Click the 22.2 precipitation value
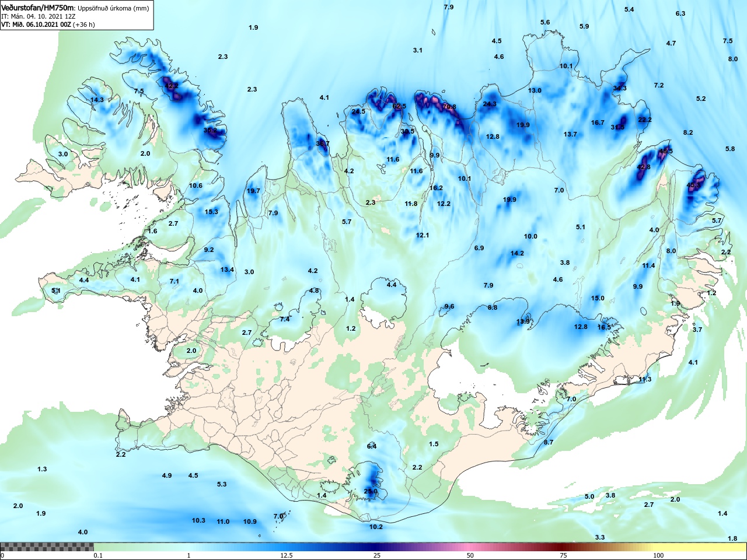 click(645, 120)
